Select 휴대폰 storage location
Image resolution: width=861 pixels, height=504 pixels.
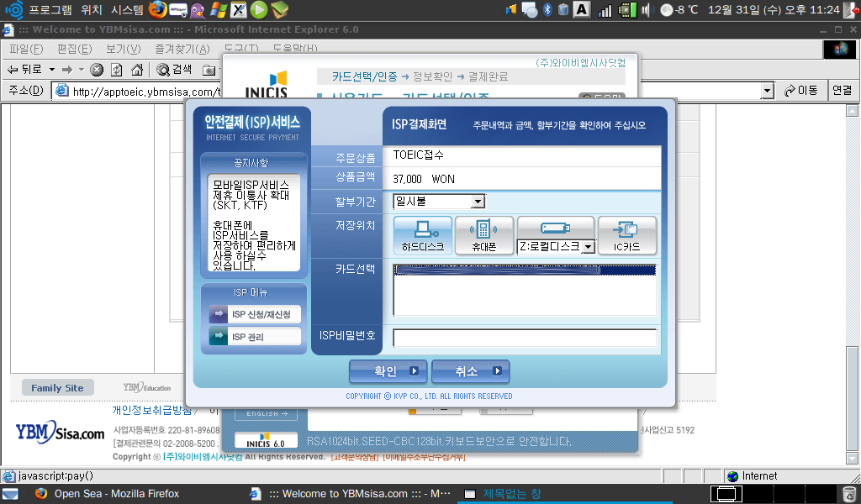point(483,235)
